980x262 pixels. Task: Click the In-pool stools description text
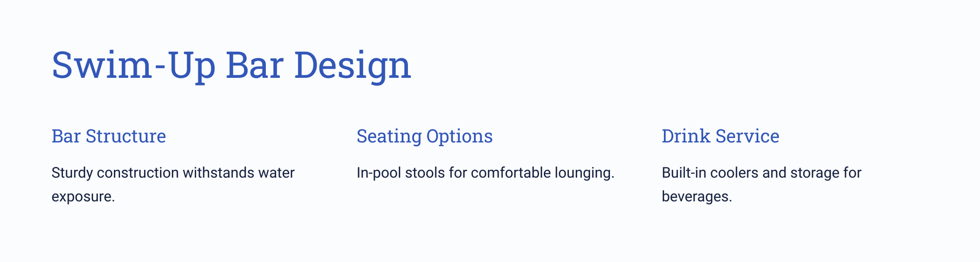coord(485,173)
